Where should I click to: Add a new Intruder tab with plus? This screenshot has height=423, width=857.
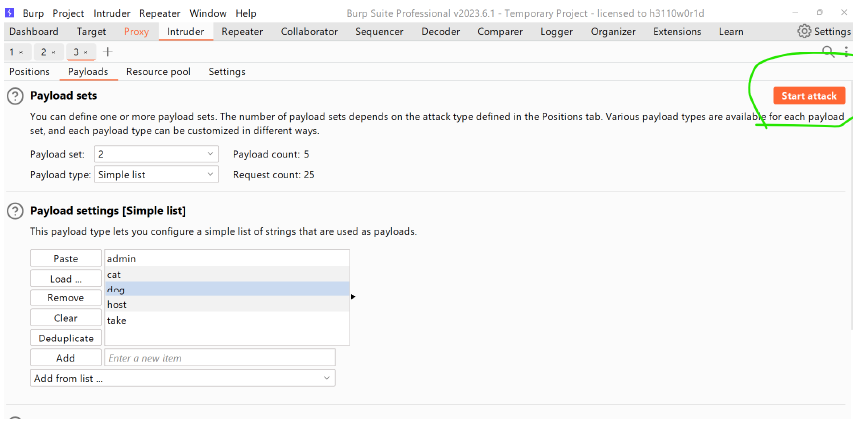(108, 52)
